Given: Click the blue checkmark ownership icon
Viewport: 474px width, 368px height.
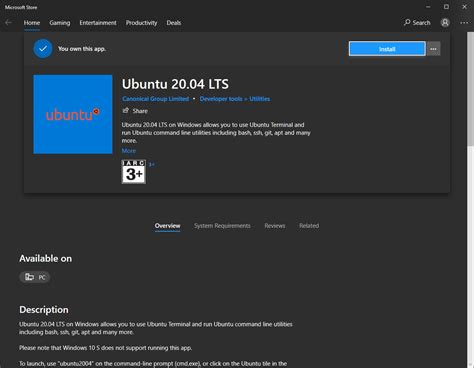Looking at the screenshot, I should pyautogui.click(x=43, y=49).
